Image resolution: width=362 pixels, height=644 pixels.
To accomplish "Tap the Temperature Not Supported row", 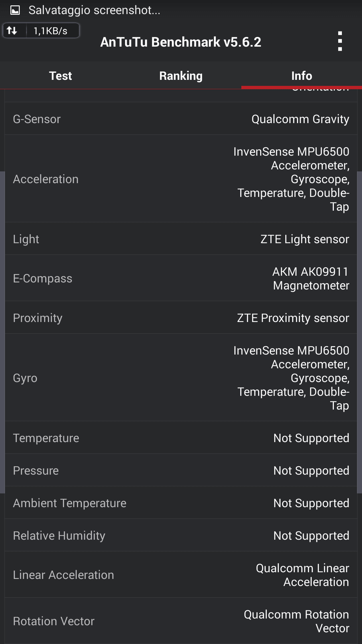I will tap(181, 438).
